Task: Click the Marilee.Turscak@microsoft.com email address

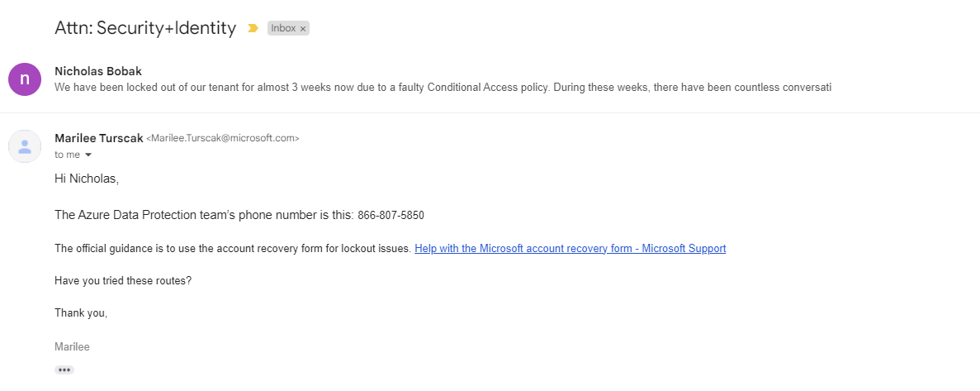Action: [222, 139]
